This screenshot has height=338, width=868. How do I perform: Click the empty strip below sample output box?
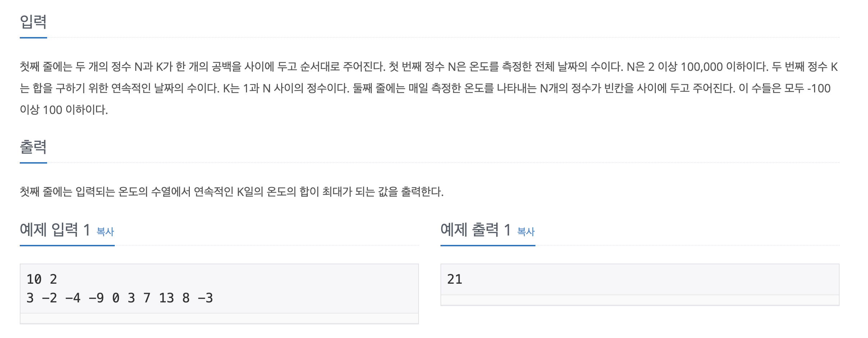point(640,300)
